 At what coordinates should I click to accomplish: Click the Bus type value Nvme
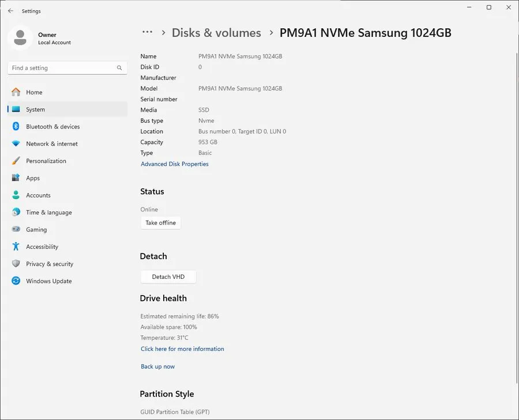(206, 121)
